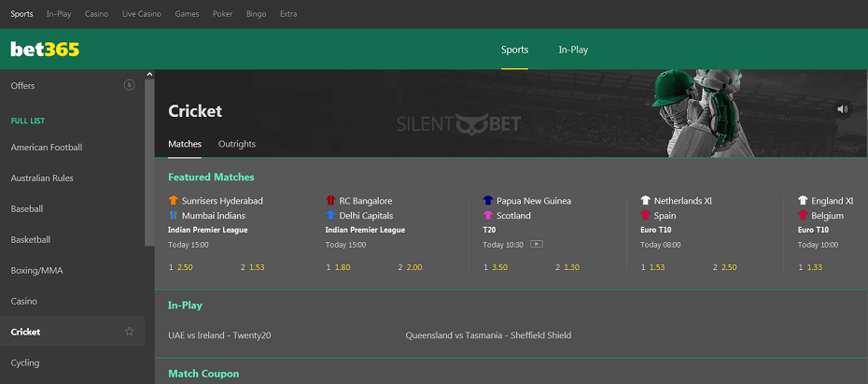The height and width of the screenshot is (384, 868).
Task: Click the blue Delhi Capitals jersey icon
Action: click(x=330, y=215)
